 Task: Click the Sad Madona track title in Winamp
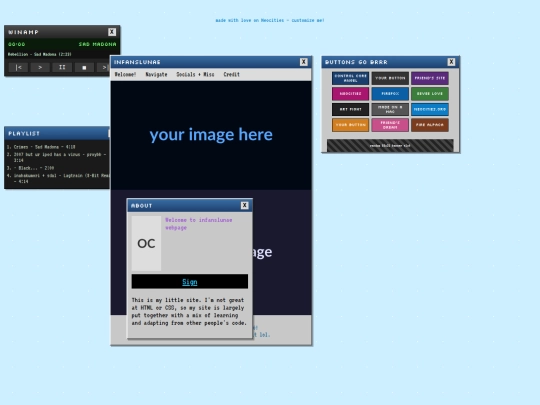pos(97,44)
